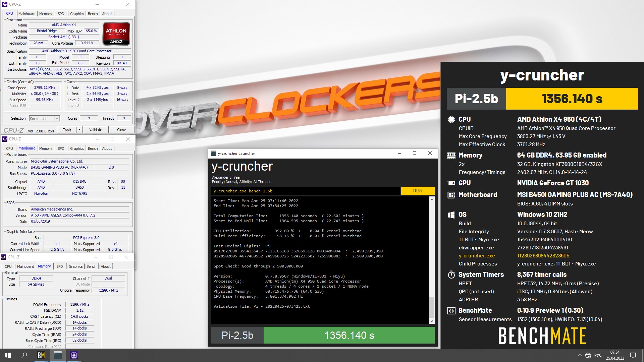Click the y-cruncher console scrollbar up arrow

click(x=432, y=200)
